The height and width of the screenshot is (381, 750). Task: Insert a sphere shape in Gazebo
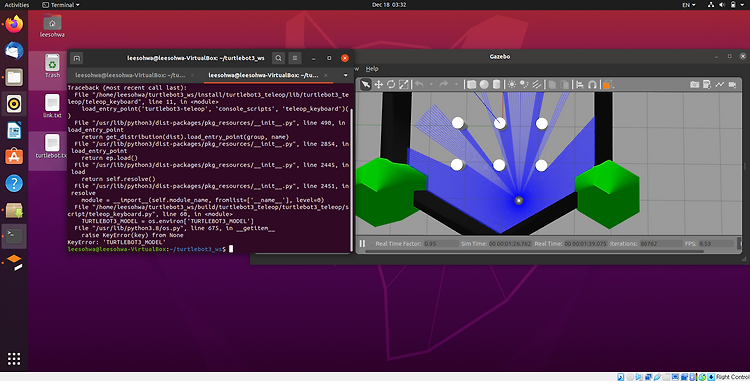coord(484,85)
